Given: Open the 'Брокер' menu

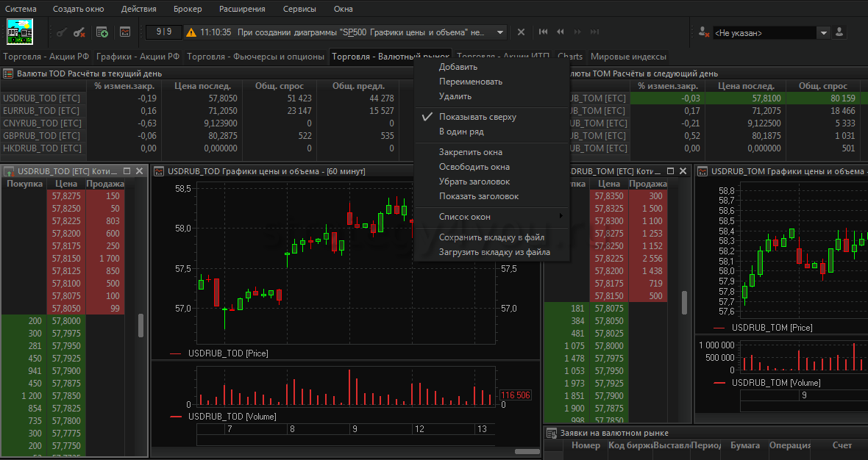Looking at the screenshot, I should click(188, 9).
